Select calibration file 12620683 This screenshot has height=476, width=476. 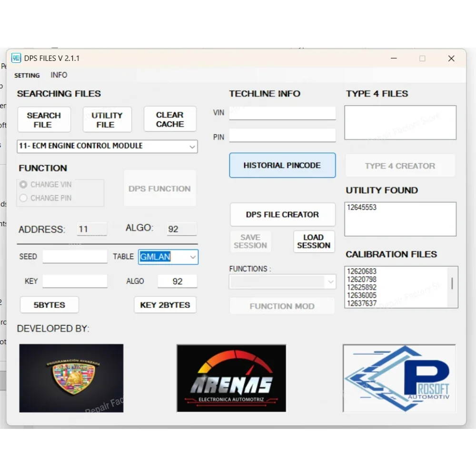[x=362, y=271]
